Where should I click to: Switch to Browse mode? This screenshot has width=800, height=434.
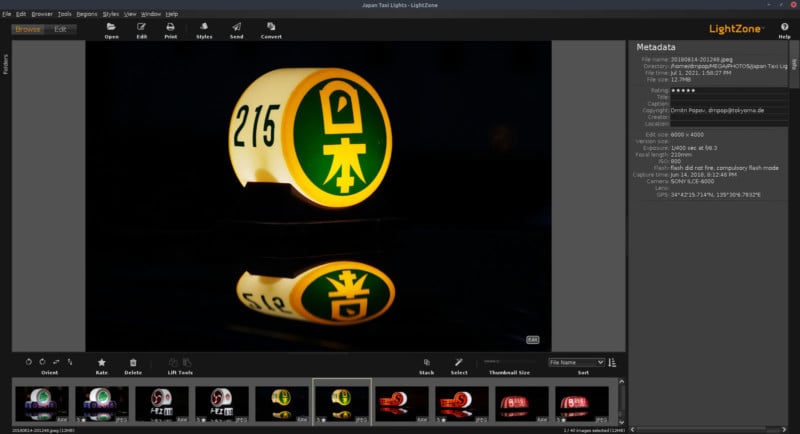(28, 29)
